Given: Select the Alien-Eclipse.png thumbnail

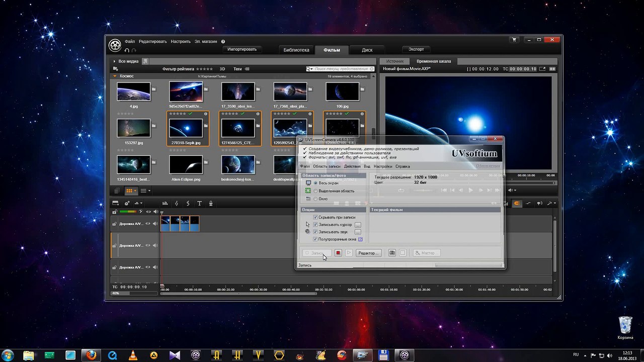Looking at the screenshot, I should coord(186,164).
